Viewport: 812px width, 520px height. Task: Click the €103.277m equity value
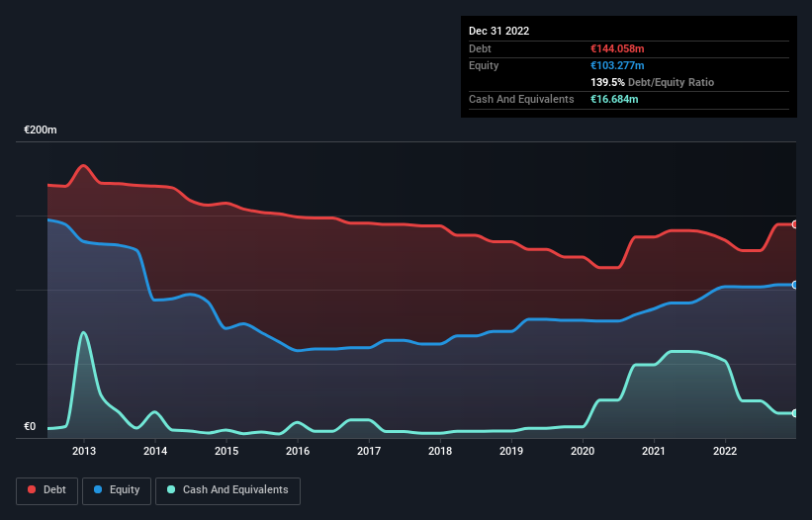617,65
